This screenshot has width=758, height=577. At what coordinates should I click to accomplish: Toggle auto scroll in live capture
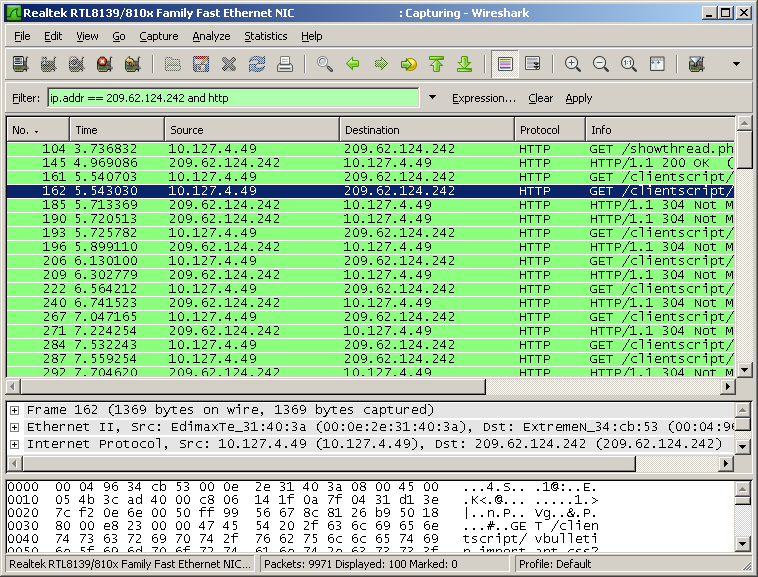(533, 64)
